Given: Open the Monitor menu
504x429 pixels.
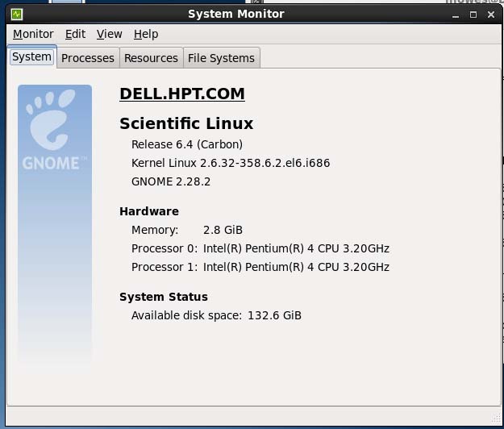Looking at the screenshot, I should point(33,34).
